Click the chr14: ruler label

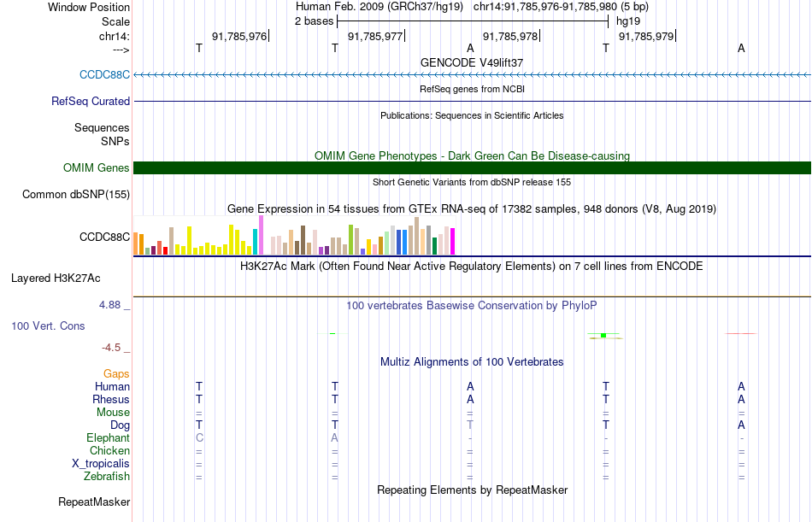(115, 36)
